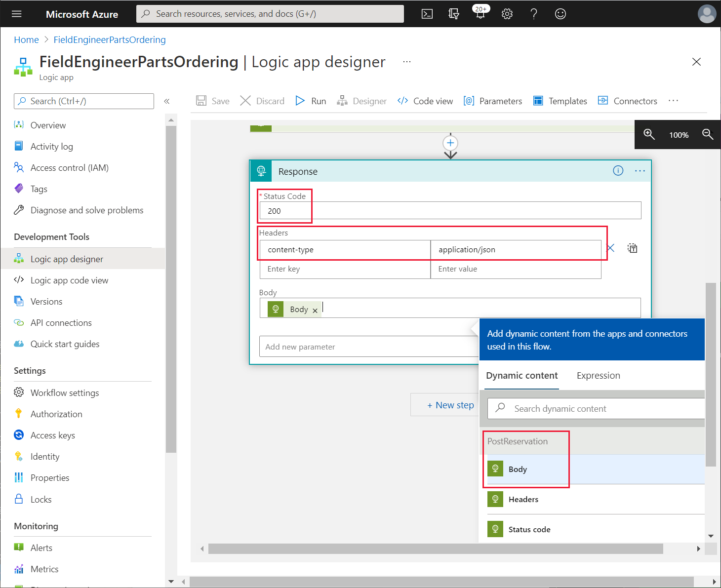
Task: Open the Azure portal hamburger menu
Action: coord(17,14)
